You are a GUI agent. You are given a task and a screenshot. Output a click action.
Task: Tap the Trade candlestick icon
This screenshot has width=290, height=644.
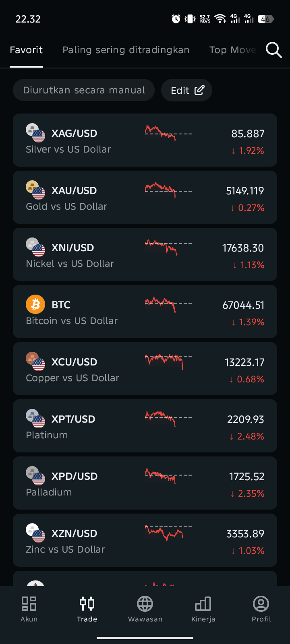click(87, 603)
